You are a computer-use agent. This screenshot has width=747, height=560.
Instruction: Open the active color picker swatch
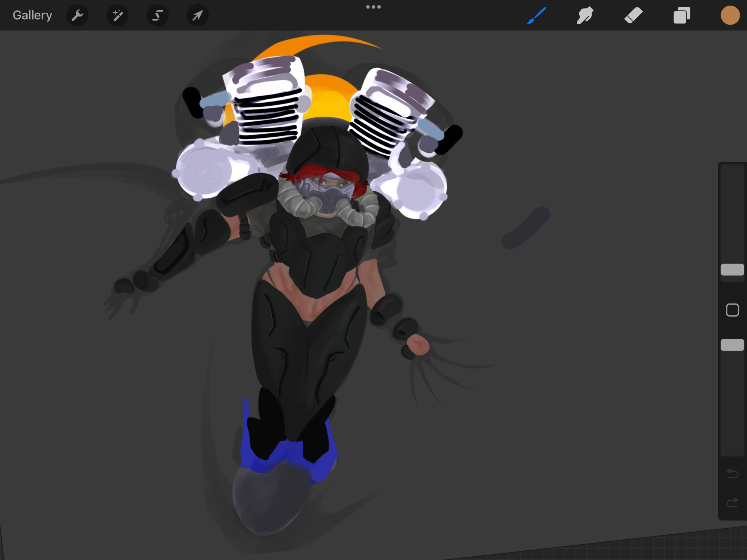click(x=730, y=16)
